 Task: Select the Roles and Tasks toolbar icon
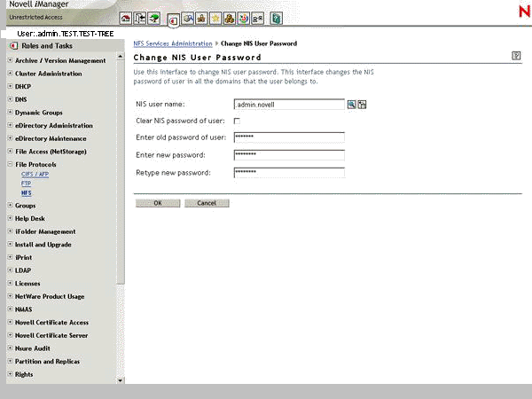[x=174, y=20]
